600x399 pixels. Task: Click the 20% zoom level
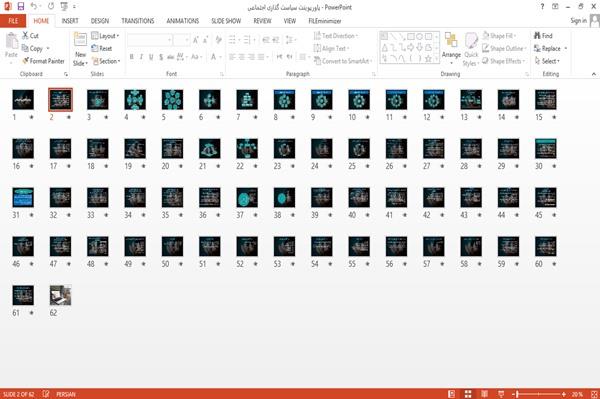(577, 394)
